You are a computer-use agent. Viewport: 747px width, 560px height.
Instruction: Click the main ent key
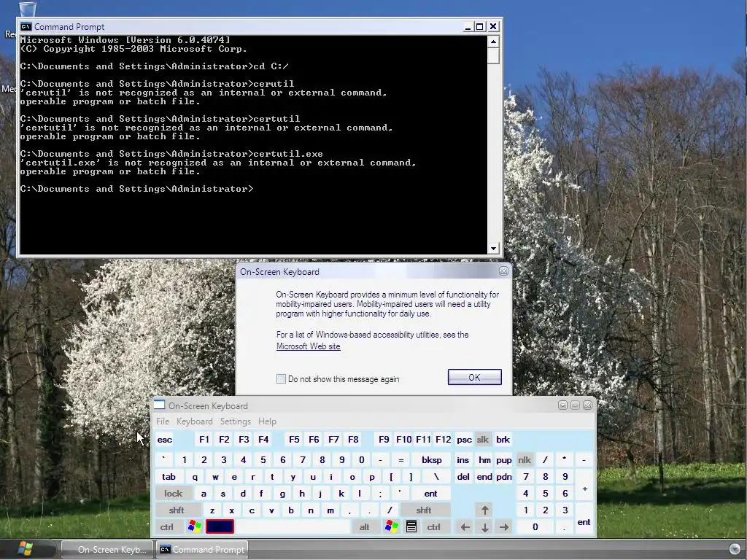430,494
